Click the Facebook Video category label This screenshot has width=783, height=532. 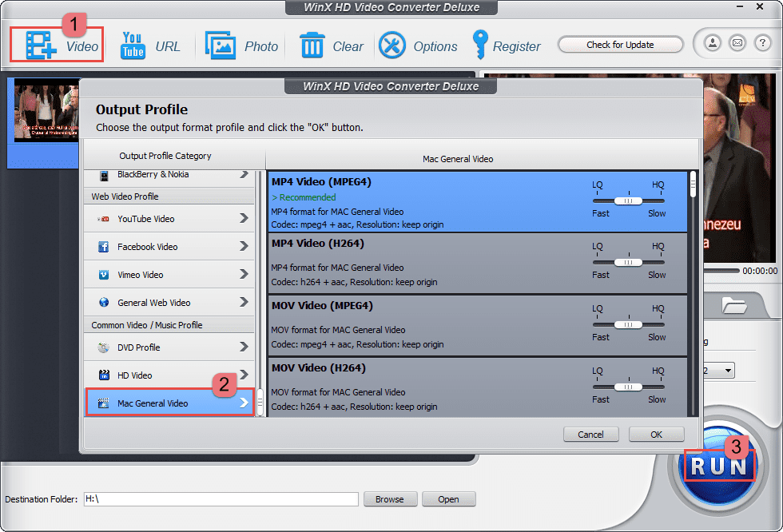pos(147,247)
